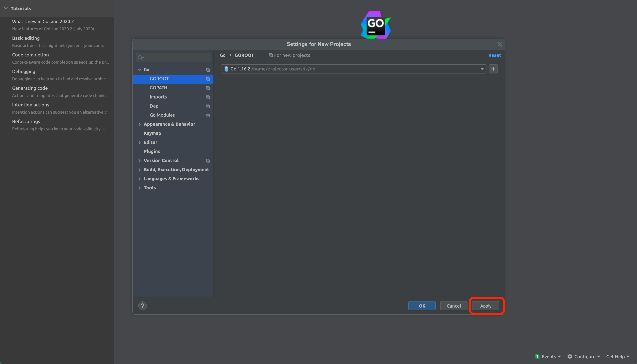
Task: Open the GOROOT SDK dropdown
Action: click(482, 69)
